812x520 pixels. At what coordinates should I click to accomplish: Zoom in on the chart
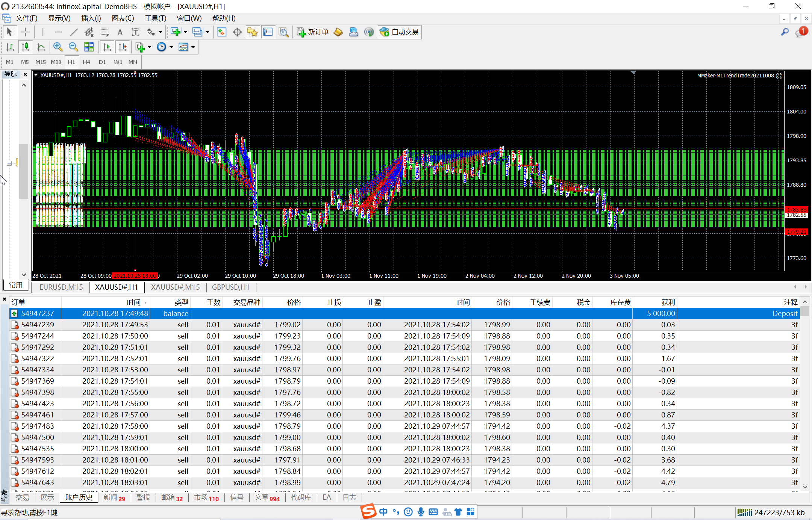pos(58,47)
